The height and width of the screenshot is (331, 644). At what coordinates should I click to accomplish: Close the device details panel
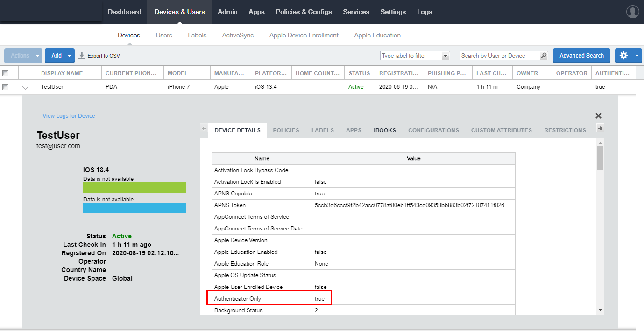tap(598, 115)
